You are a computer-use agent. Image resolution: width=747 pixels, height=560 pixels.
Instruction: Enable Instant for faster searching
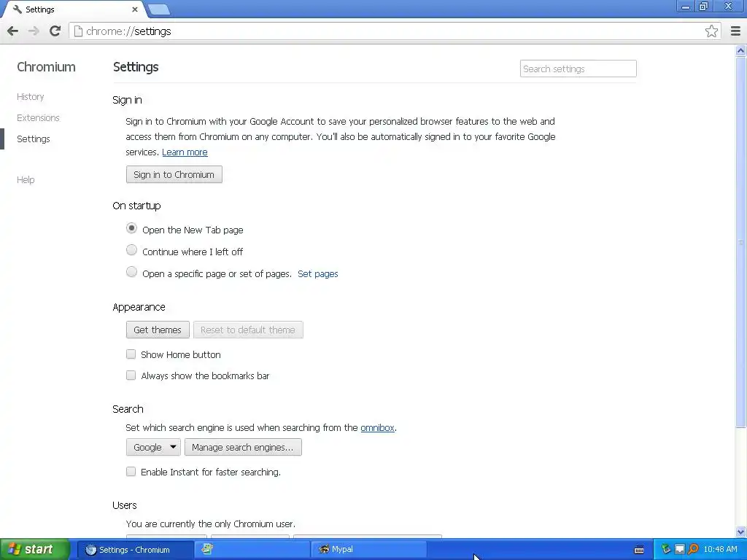pyautogui.click(x=131, y=472)
